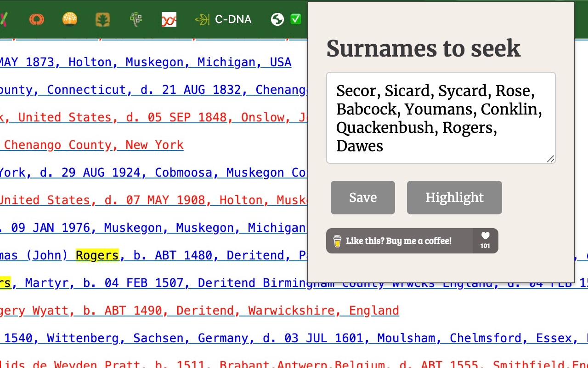
Task: Open the red DNA helix bookmark icon
Action: click(x=169, y=19)
